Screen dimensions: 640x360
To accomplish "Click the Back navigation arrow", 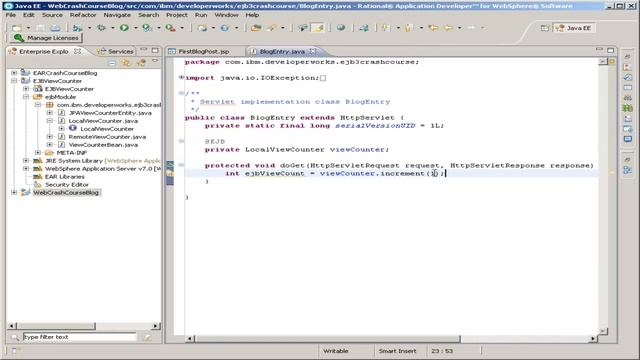I will 448,28.
